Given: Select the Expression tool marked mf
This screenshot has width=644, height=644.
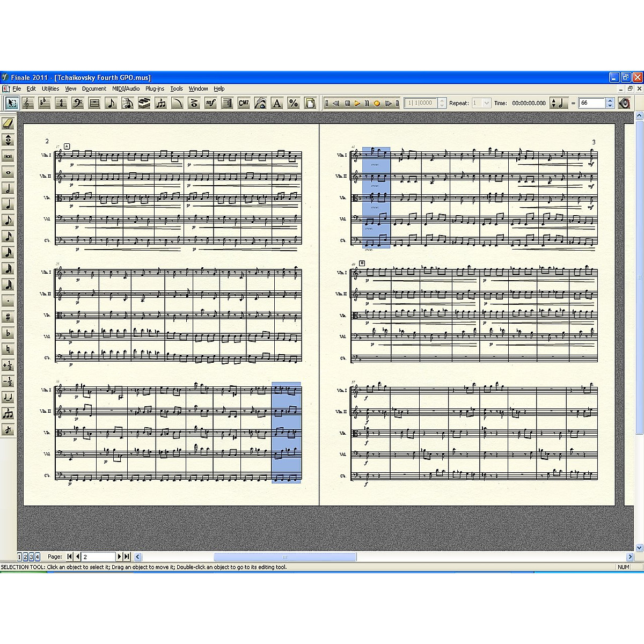Looking at the screenshot, I should pyautogui.click(x=211, y=103).
